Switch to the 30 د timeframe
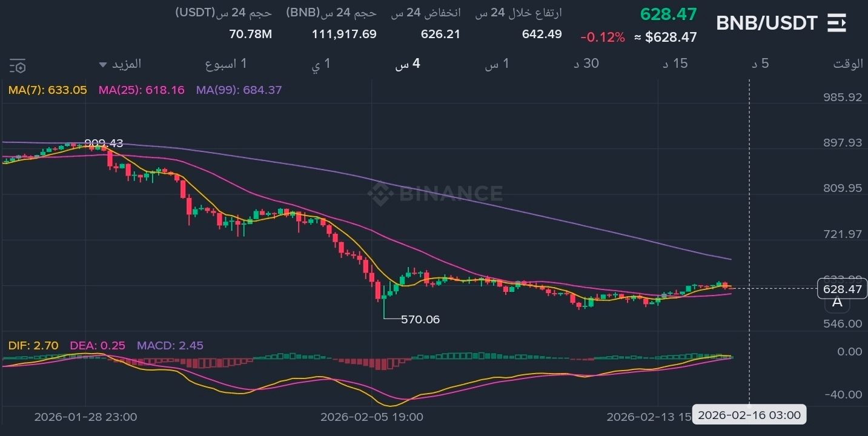 click(586, 64)
